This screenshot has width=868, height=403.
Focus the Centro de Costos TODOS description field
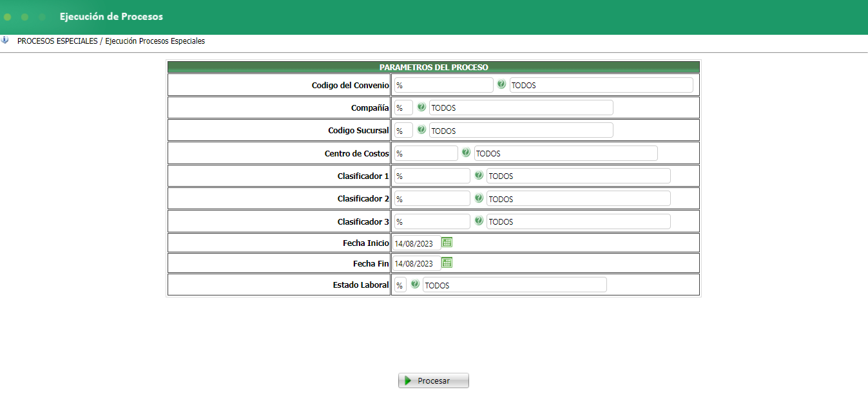(x=566, y=153)
